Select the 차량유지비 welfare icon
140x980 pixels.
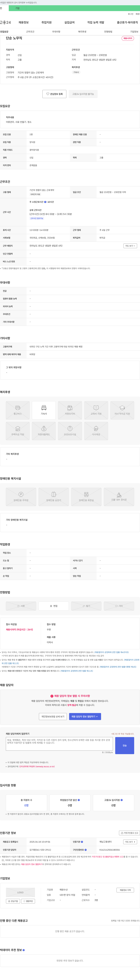70,411
